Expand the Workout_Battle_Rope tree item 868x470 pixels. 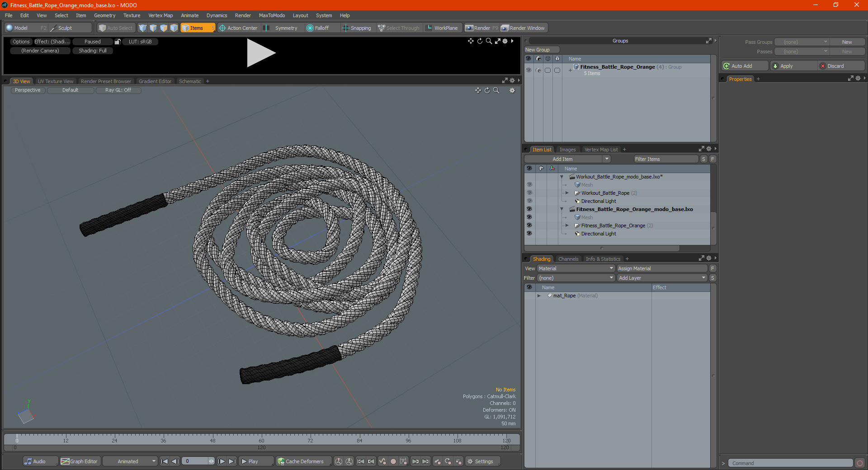tap(567, 193)
